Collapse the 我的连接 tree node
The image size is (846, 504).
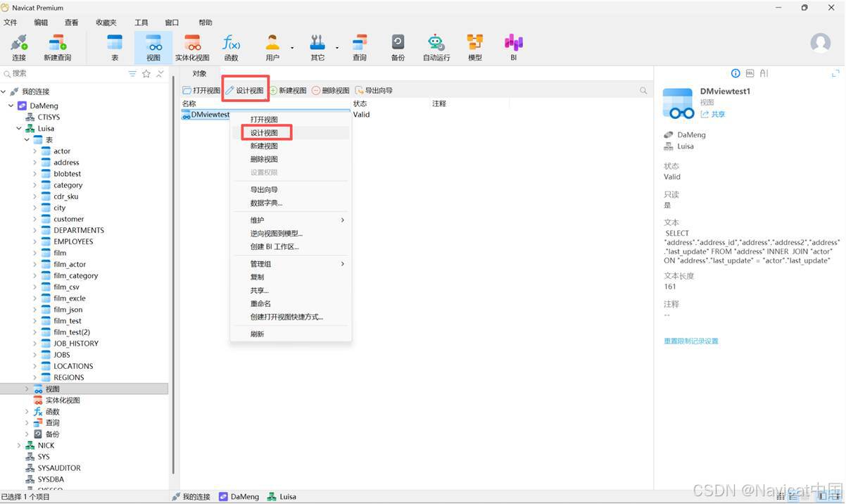click(4, 92)
